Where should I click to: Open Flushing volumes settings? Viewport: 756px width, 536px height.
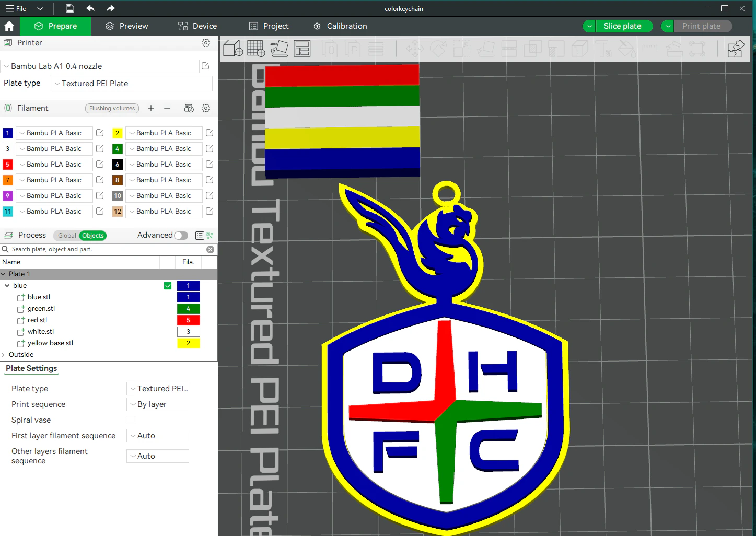point(112,108)
